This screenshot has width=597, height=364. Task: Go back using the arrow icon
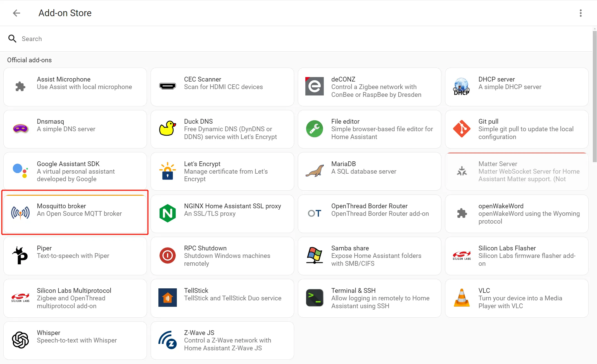click(x=16, y=13)
